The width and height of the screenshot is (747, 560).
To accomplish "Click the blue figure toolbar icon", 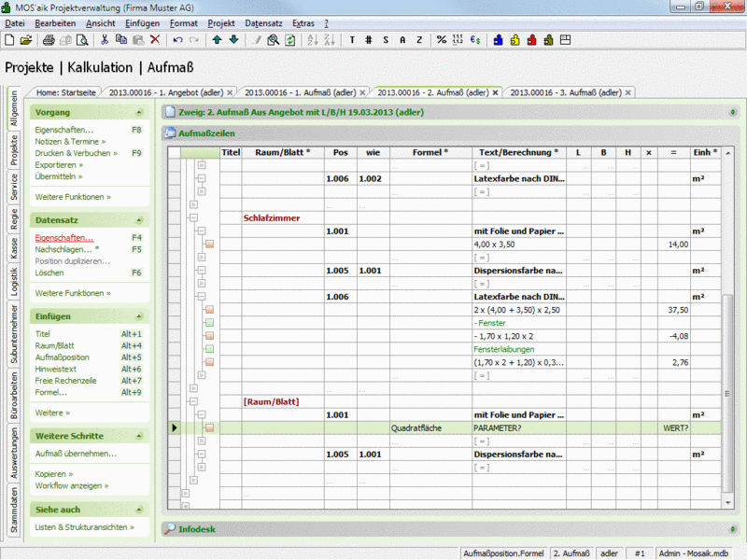I will (x=498, y=40).
